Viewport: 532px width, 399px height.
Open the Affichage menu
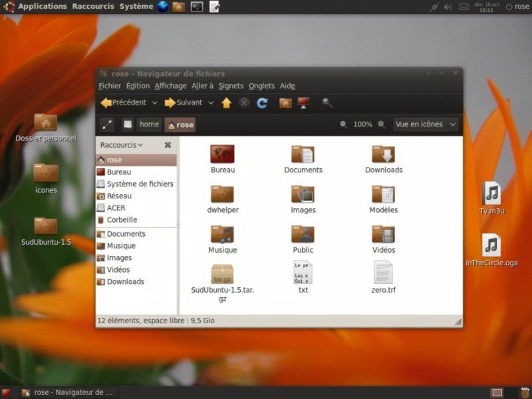click(x=170, y=86)
